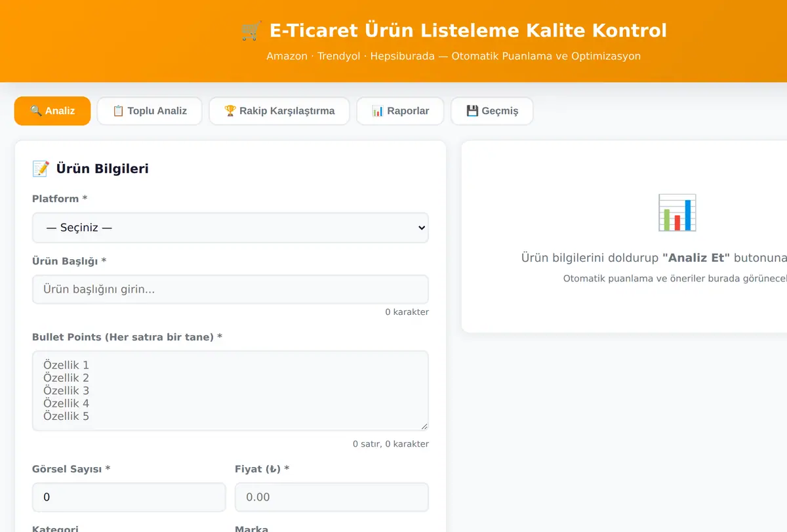Screen dimensions: 787x532
Task: Click inside the Bullet Points textarea
Action: 230,391
